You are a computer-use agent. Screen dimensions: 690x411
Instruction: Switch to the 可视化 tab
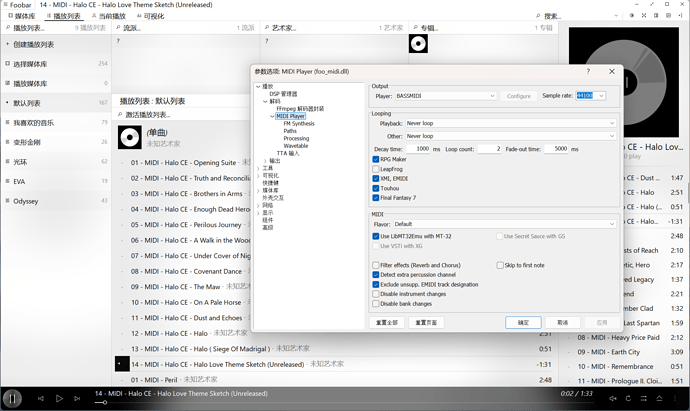point(150,16)
